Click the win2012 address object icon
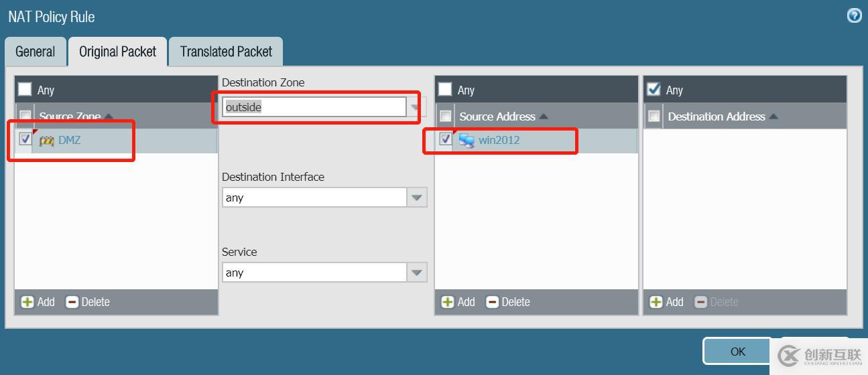 [467, 141]
